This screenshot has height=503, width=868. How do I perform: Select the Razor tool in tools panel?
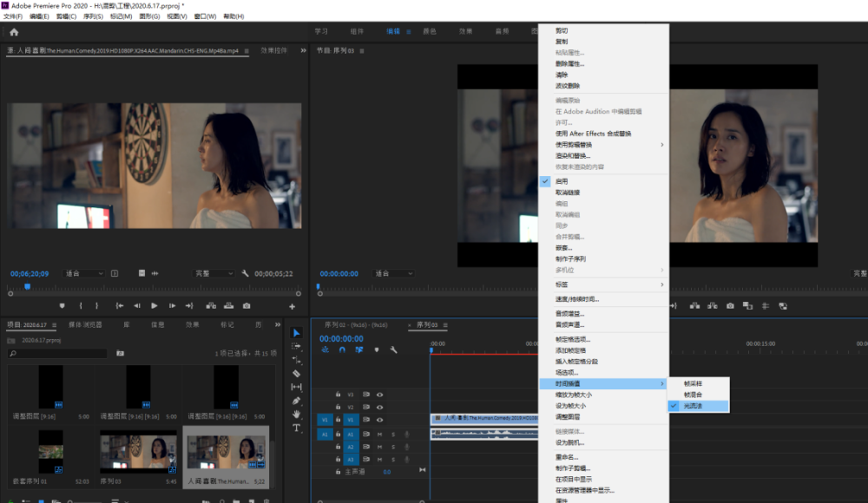[x=296, y=374]
